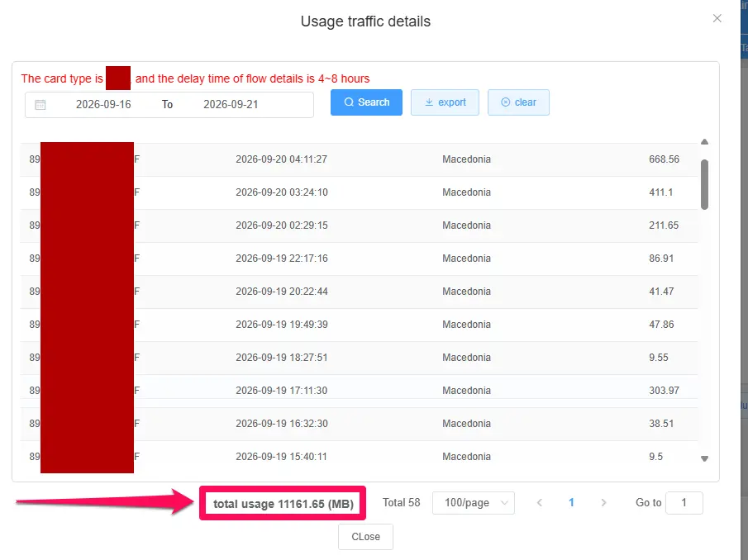Go to previous page using left chevron
Viewport: 748px width, 560px height.
(x=540, y=503)
